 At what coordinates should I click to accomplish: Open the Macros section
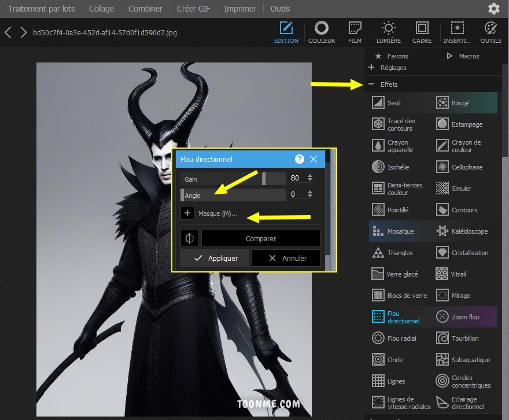[463, 56]
